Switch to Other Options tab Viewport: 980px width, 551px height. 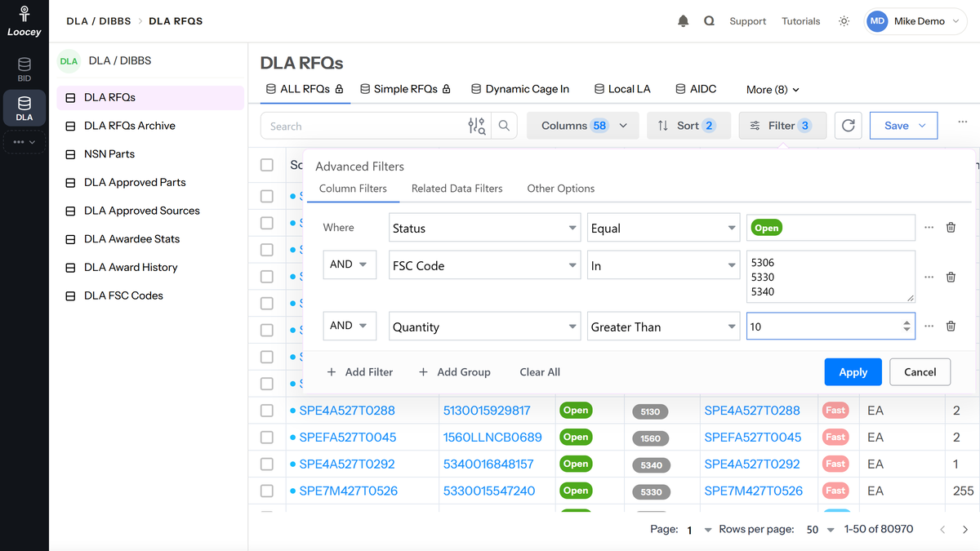pyautogui.click(x=561, y=189)
